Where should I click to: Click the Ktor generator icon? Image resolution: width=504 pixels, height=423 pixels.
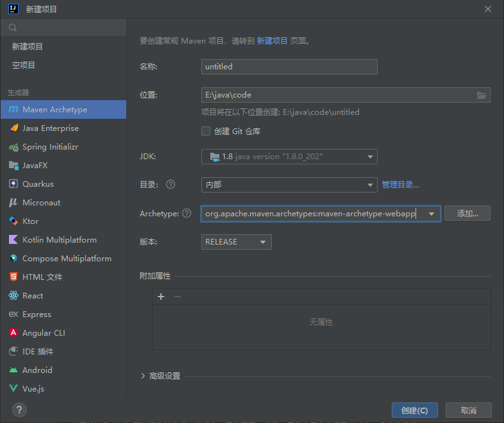tap(13, 221)
